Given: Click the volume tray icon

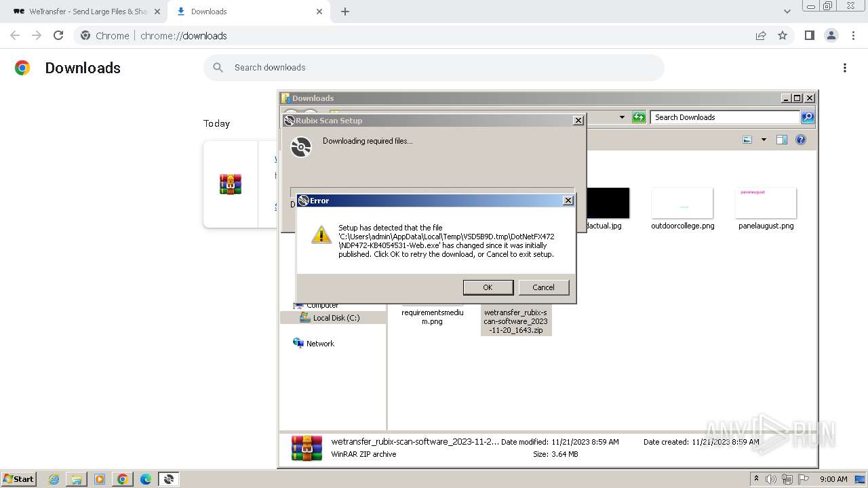Looking at the screenshot, I should pos(770,479).
